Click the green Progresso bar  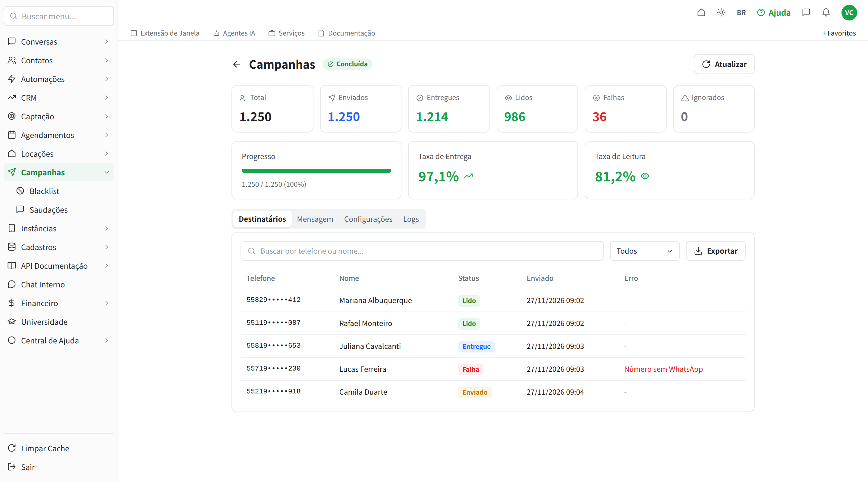316,171
